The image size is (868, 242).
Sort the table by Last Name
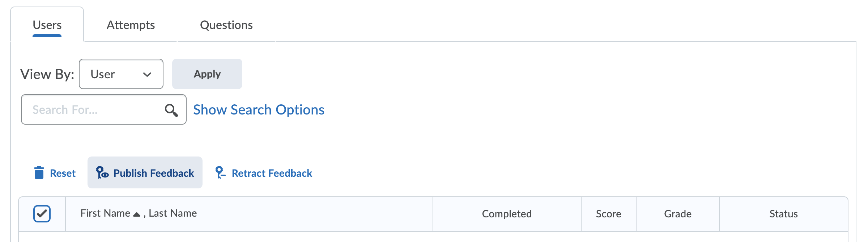pyautogui.click(x=173, y=213)
